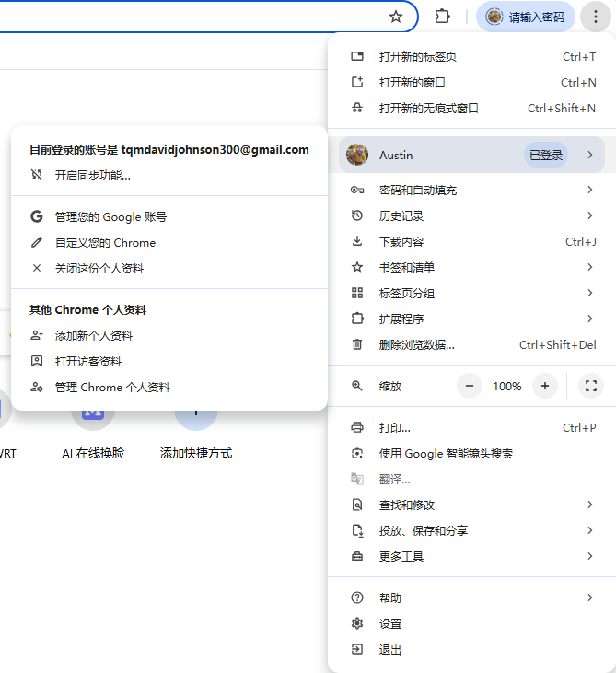This screenshot has height=673, width=616.
Task: Click the trash icon beside 删除浏览数据
Action: point(357,344)
